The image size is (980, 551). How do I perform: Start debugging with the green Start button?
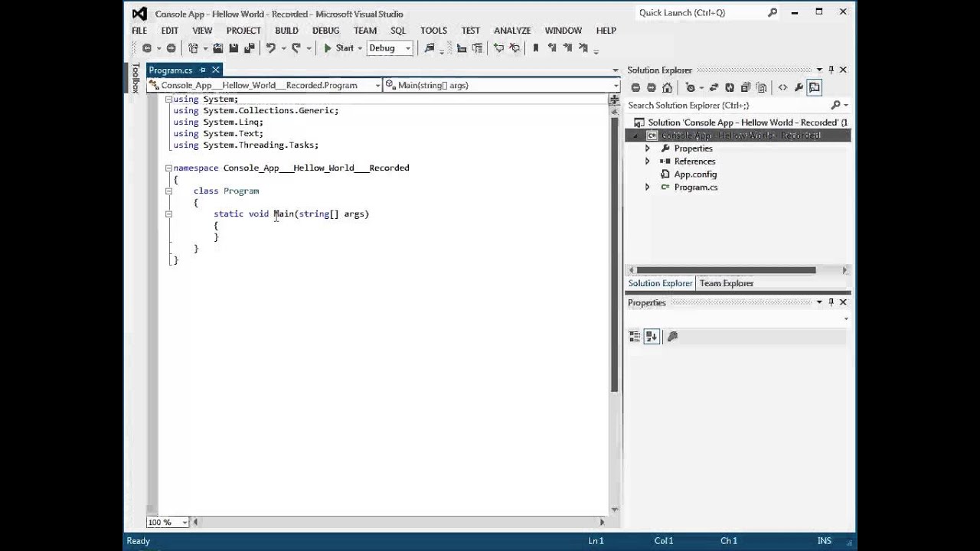click(338, 48)
